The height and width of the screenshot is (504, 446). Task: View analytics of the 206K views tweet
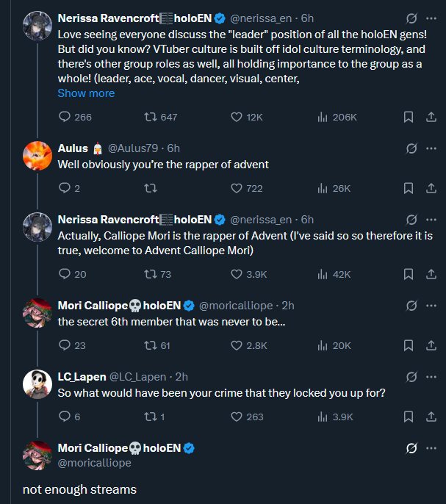(x=322, y=117)
